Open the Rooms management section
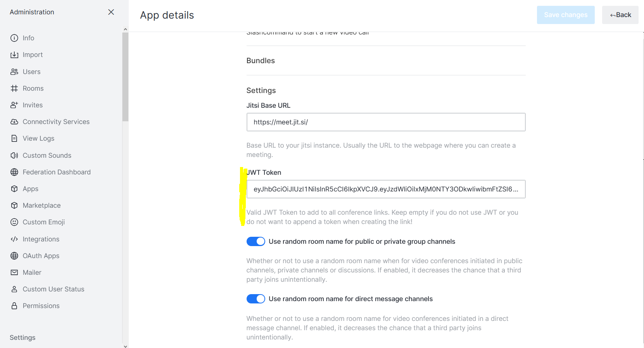 pos(33,88)
